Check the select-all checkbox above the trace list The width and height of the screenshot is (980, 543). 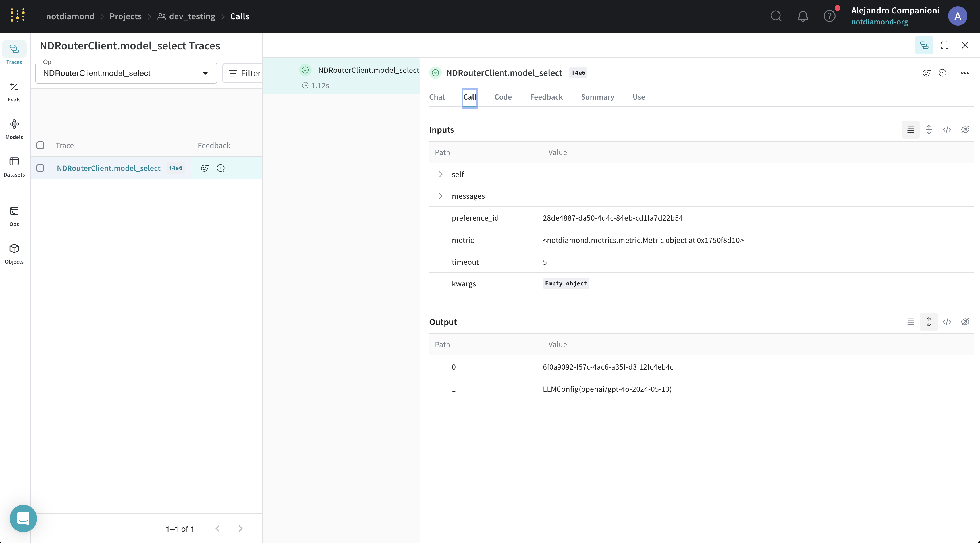coord(40,145)
